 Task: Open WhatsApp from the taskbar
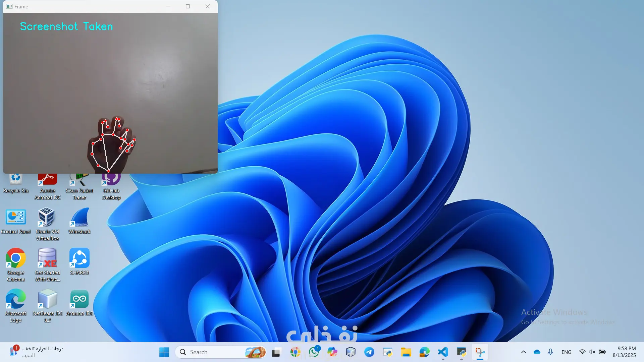tap(314, 352)
